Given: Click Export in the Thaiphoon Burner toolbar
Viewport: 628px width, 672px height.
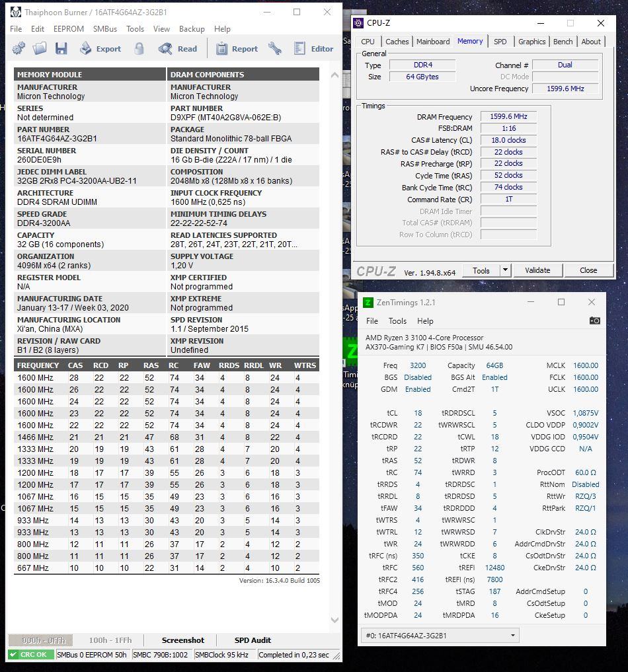Looking at the screenshot, I should pos(100,48).
